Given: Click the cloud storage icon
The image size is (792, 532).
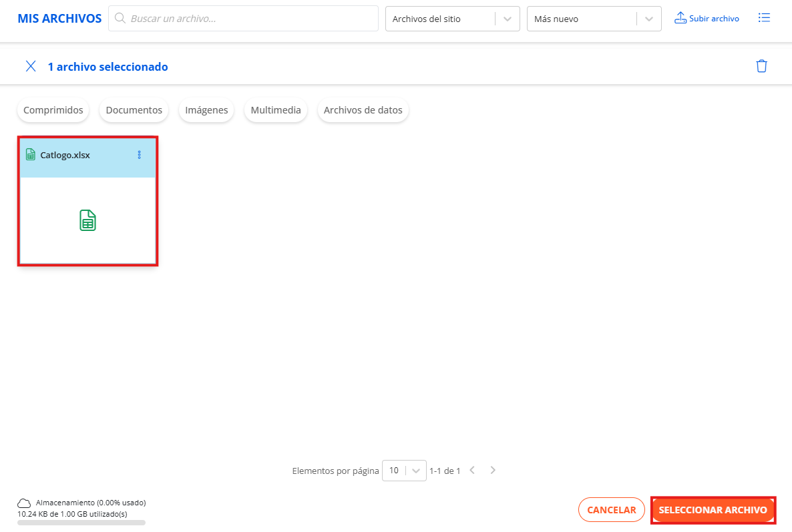Looking at the screenshot, I should (x=24, y=503).
